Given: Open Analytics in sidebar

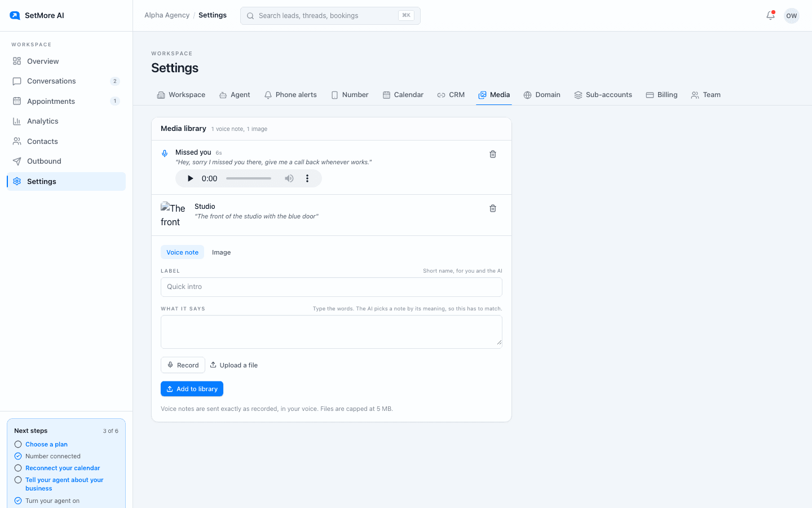Looking at the screenshot, I should [x=66, y=121].
